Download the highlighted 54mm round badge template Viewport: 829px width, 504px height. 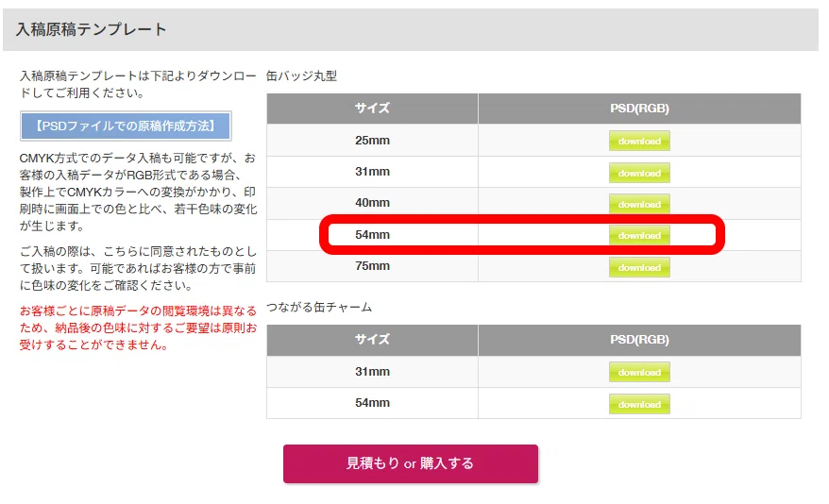click(639, 235)
